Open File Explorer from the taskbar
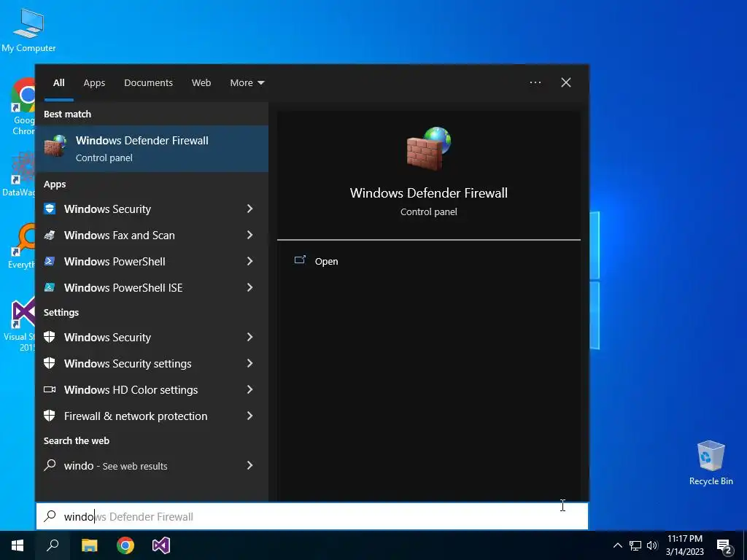The width and height of the screenshot is (747, 560). click(89, 545)
